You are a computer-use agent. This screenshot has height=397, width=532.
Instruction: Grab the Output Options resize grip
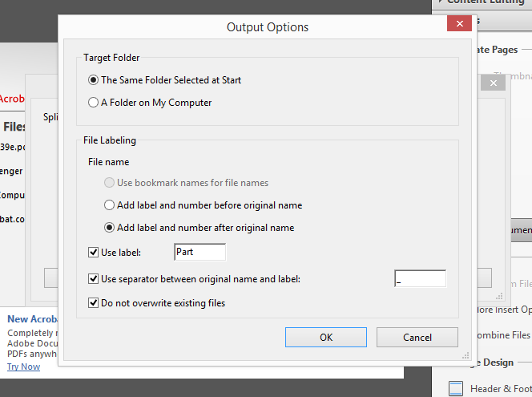[x=465, y=355]
